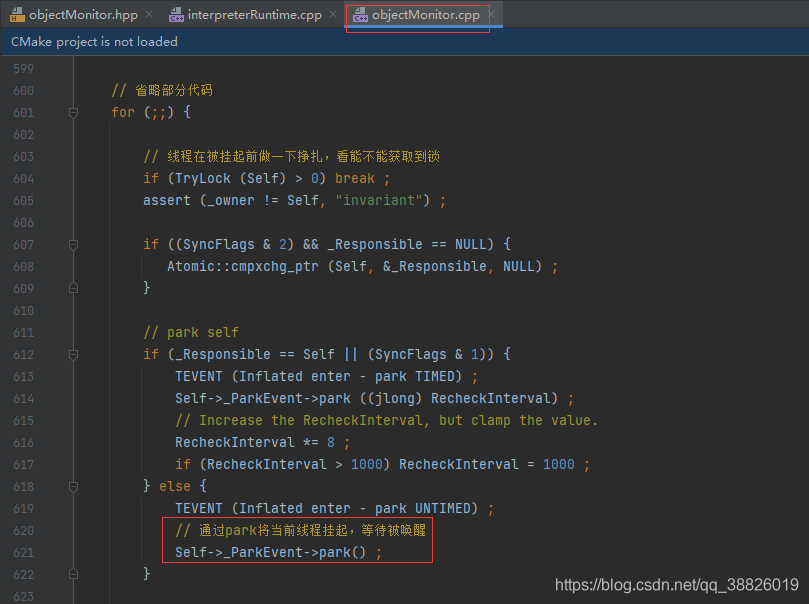Click the objectMonitor.cpp C++ file icon
The image size is (809, 604).
[x=360, y=14]
